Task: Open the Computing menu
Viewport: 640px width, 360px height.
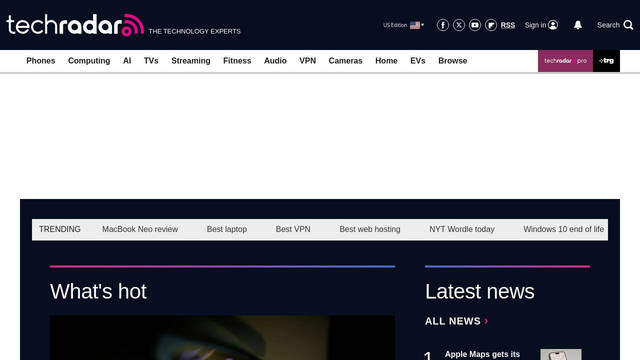Action: (89, 61)
